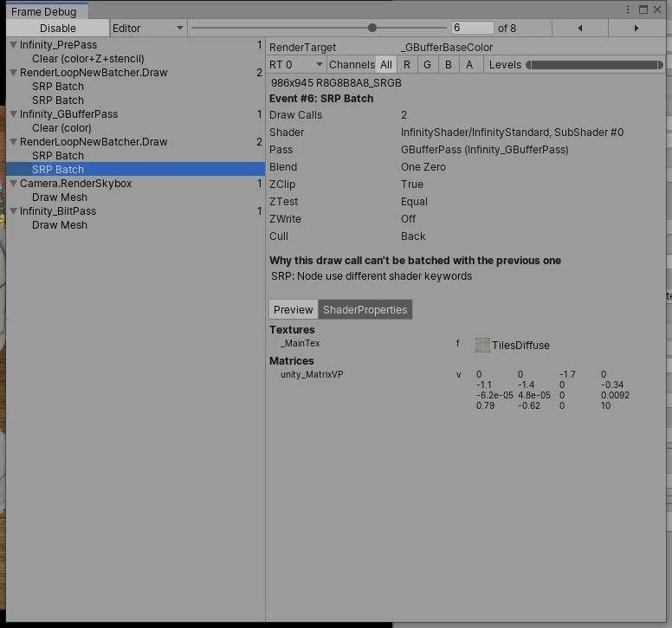672x628 pixels.
Task: Click the unity_MatrixVP matrix property
Action: (312, 374)
